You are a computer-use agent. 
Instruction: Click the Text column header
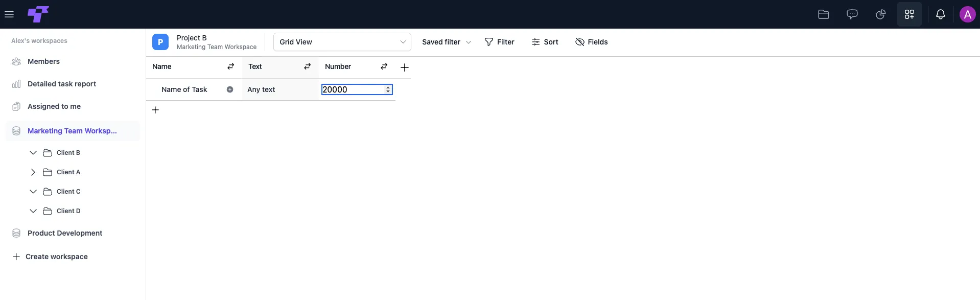coord(255,66)
